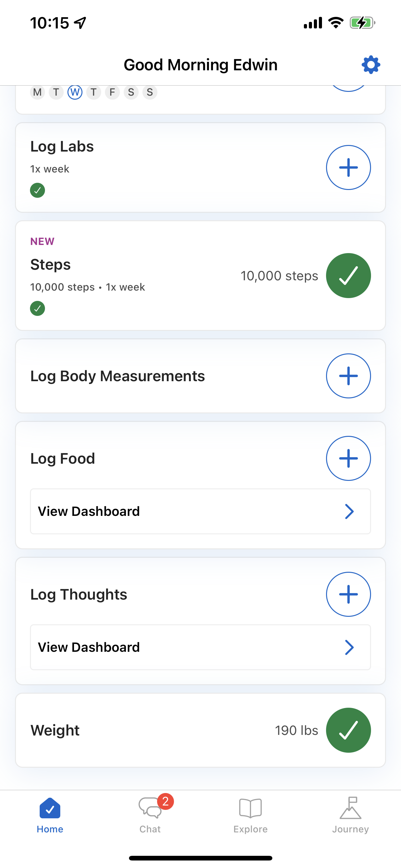Tap the plus icon for Log Labs

[348, 167]
